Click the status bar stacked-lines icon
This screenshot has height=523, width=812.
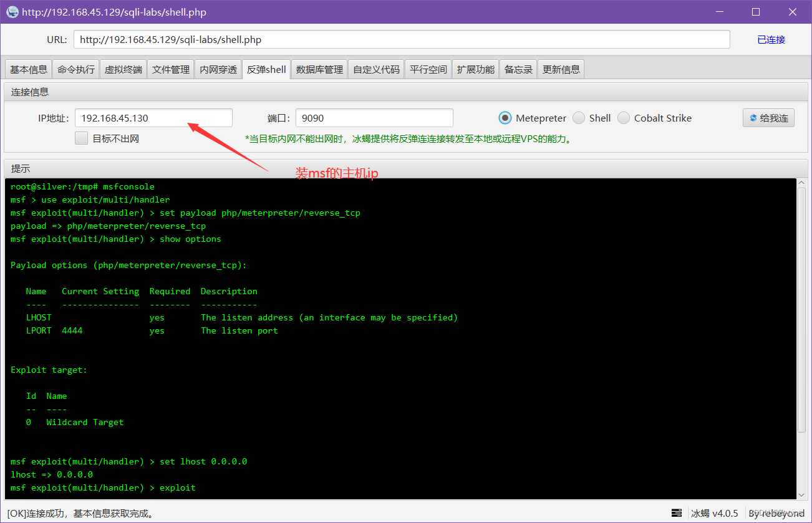pyautogui.click(x=677, y=513)
